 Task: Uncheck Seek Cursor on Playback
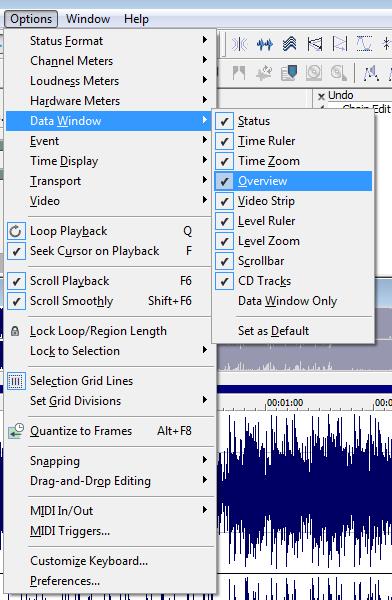click(x=108, y=251)
